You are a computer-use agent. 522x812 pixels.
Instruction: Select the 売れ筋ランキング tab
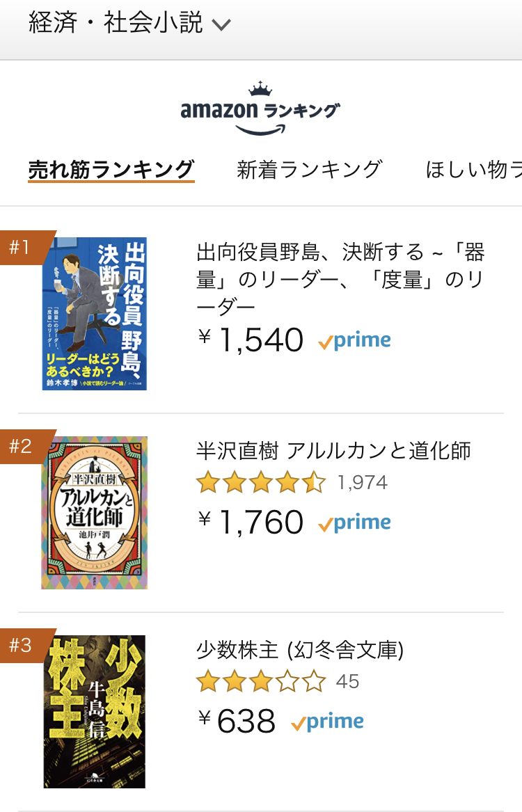[x=111, y=170]
